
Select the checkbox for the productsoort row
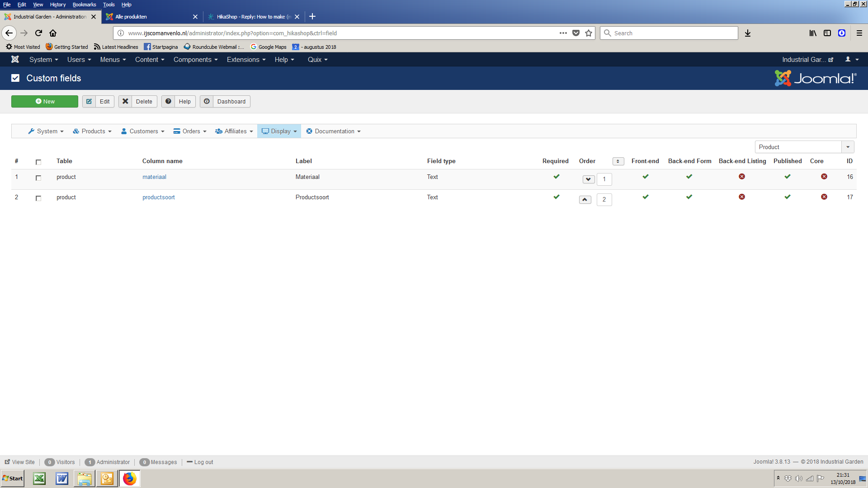tap(38, 198)
